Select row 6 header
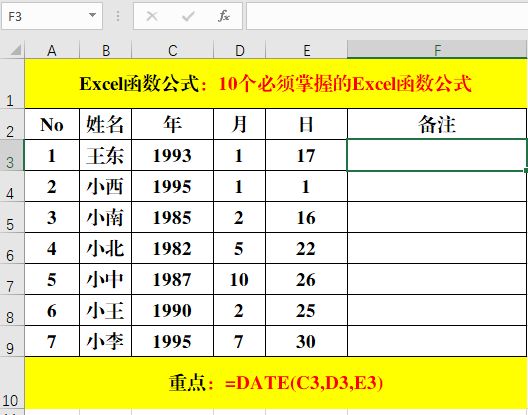The height and width of the screenshot is (415, 528). click(x=12, y=248)
